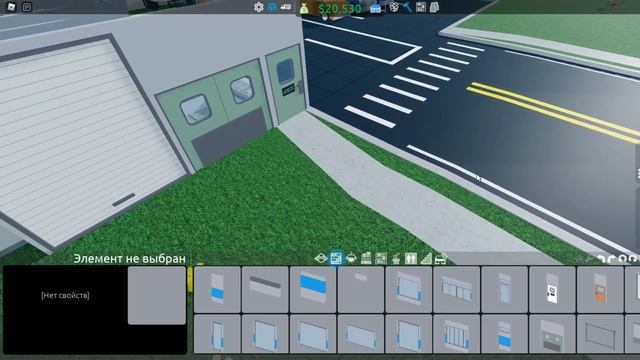Click the $20,530 cash balance
Screen dimensions: 640x360
[340, 8]
